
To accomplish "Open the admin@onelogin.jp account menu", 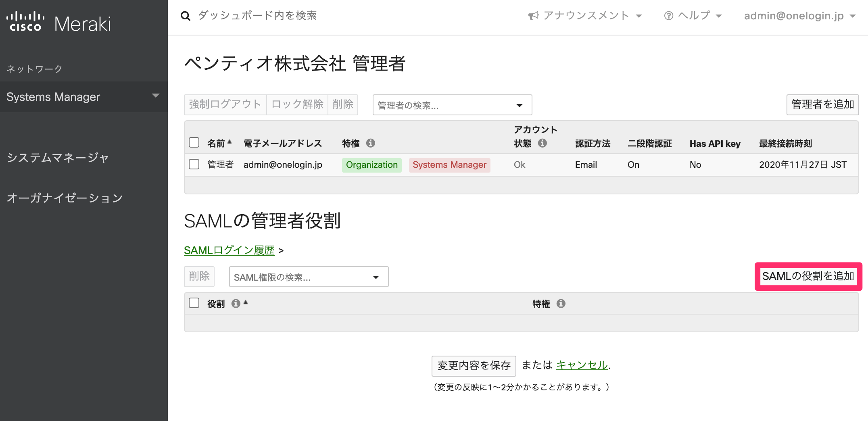I will coord(800,16).
